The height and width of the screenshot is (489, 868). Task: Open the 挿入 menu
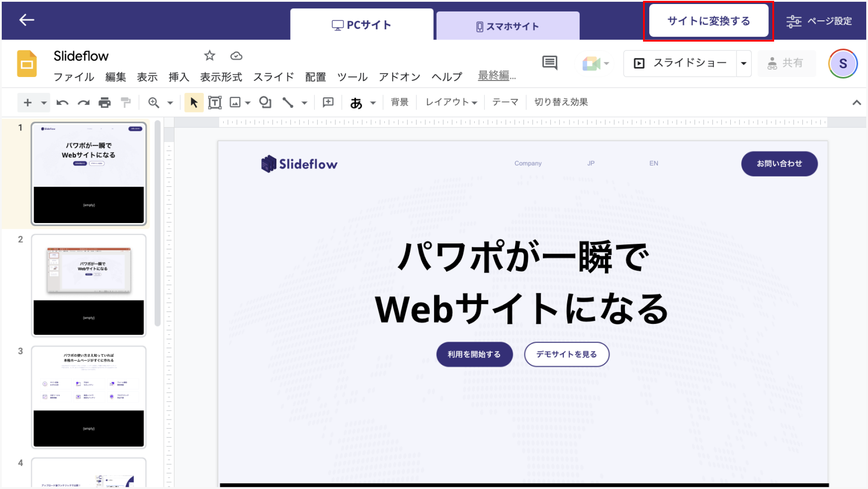click(x=179, y=77)
